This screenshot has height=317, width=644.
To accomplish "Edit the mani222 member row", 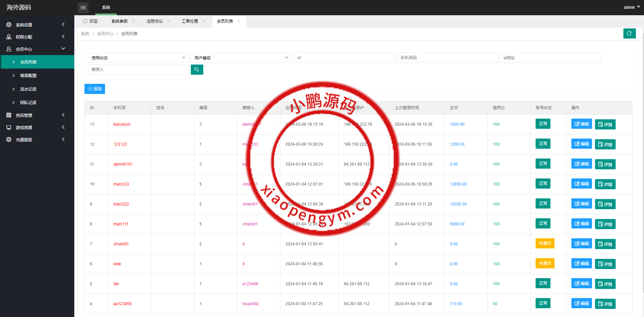I will 582,204.
